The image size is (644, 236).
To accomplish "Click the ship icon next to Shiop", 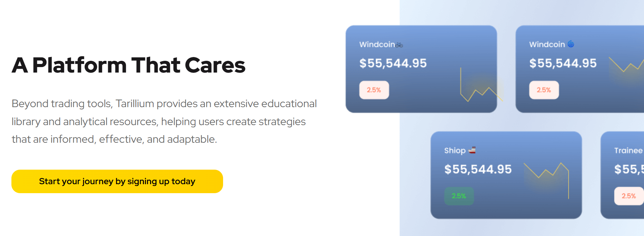I will (x=472, y=150).
